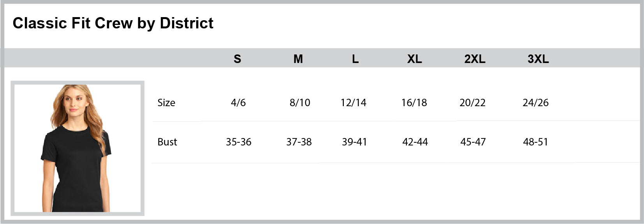Select the XL column header
Screen dimensions: 644x224
coord(414,59)
